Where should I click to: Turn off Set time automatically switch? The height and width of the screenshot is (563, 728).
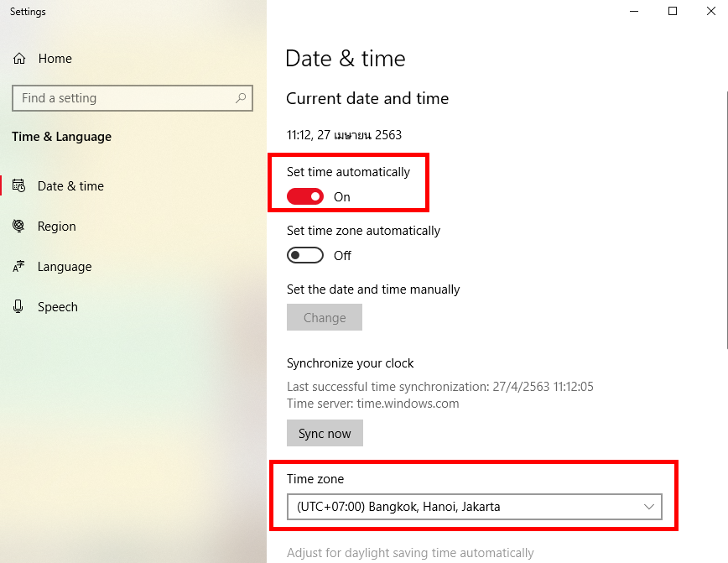pos(305,196)
